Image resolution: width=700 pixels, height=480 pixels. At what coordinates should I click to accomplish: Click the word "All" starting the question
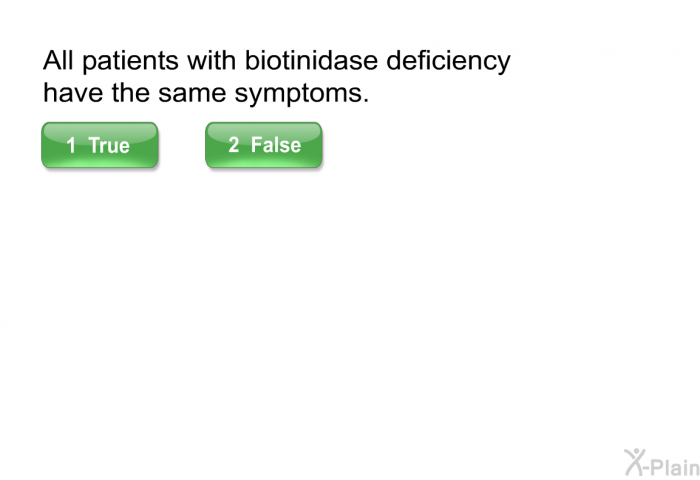pos(58,62)
